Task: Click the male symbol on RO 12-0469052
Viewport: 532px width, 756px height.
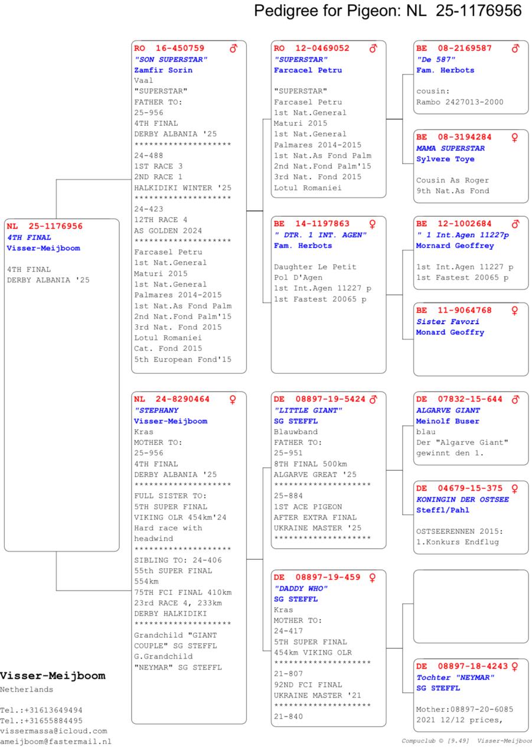Action: tap(373, 48)
